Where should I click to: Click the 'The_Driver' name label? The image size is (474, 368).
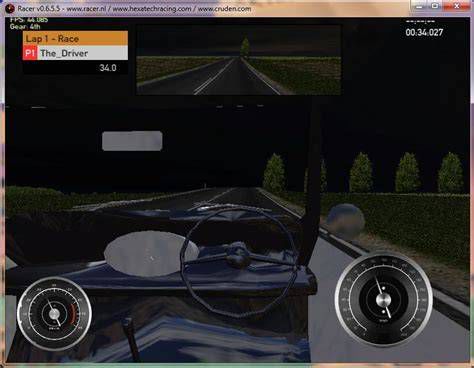(x=64, y=53)
